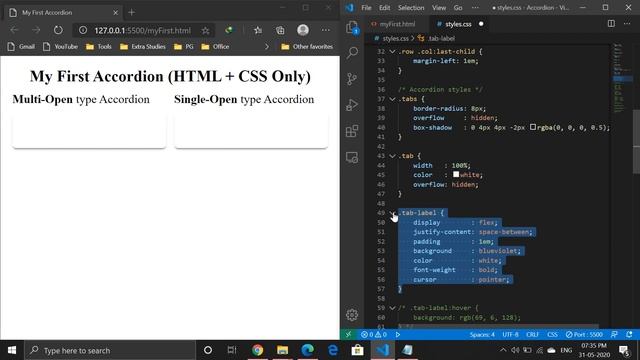Open the Go menu
The image size is (640, 360).
tap(458, 8)
